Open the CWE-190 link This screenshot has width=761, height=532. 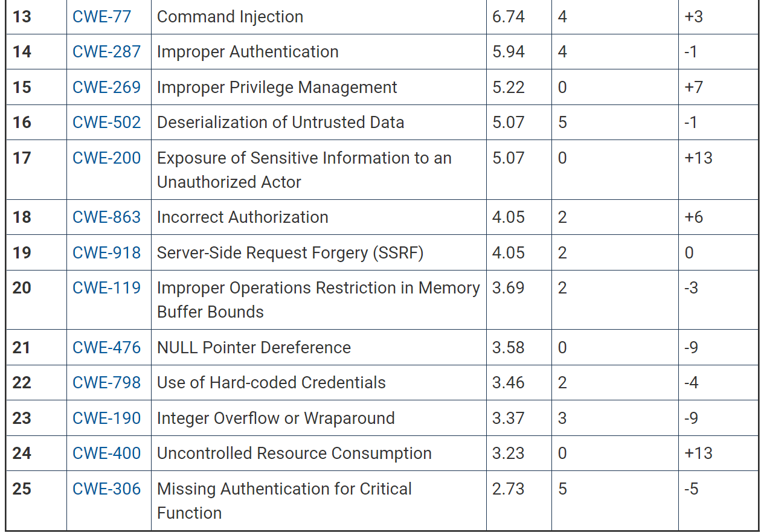pyautogui.click(x=106, y=418)
